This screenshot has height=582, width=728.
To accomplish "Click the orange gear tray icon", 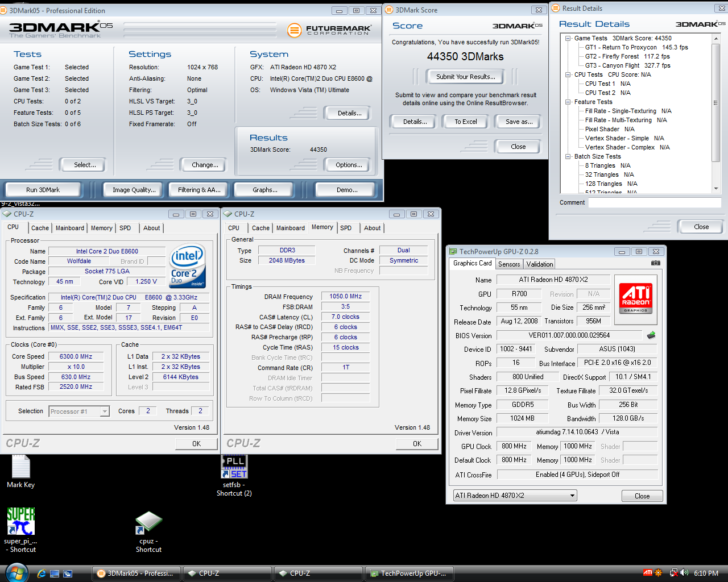I will [x=659, y=573].
